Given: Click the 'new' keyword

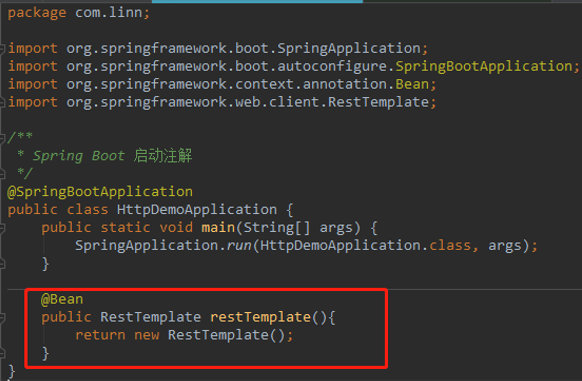Looking at the screenshot, I should click(x=147, y=336).
